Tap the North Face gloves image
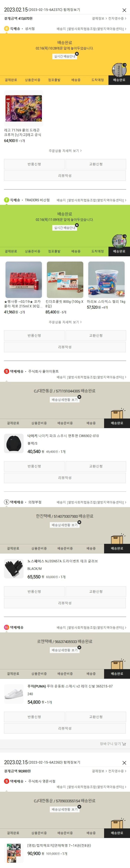Image resolution: width=130 pixels, height=868 pixels. [14, 568]
